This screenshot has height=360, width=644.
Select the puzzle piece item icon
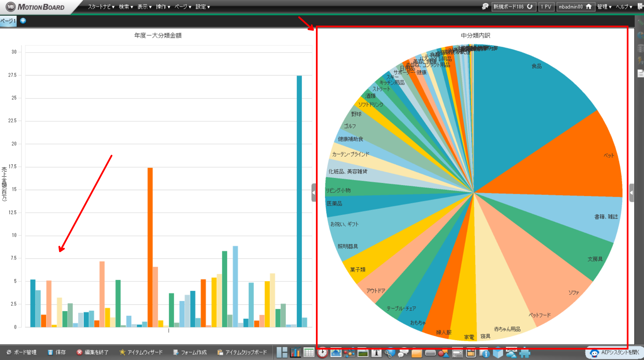[x=525, y=353]
